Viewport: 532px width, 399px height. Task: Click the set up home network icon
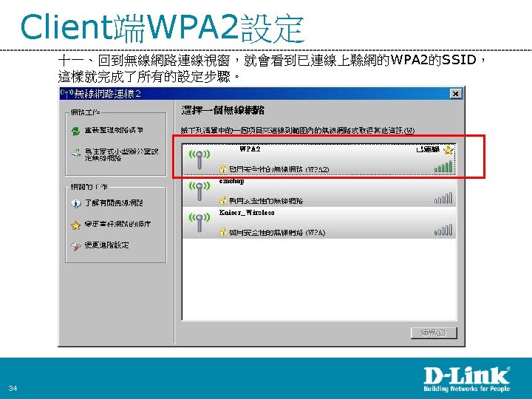[75, 154]
